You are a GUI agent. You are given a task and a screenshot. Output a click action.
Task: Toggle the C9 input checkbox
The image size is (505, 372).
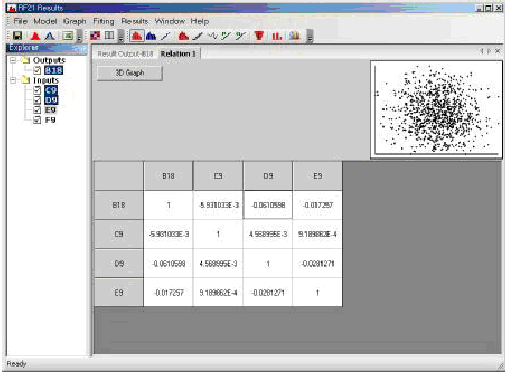click(x=37, y=90)
